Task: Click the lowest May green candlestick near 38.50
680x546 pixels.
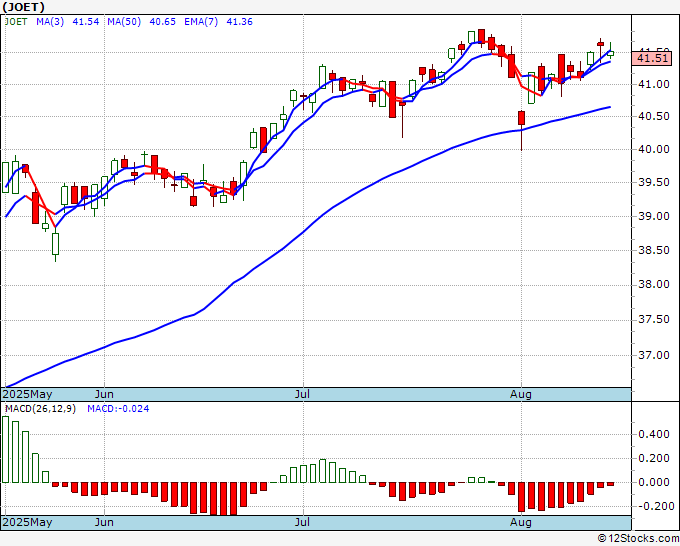Action: point(56,244)
